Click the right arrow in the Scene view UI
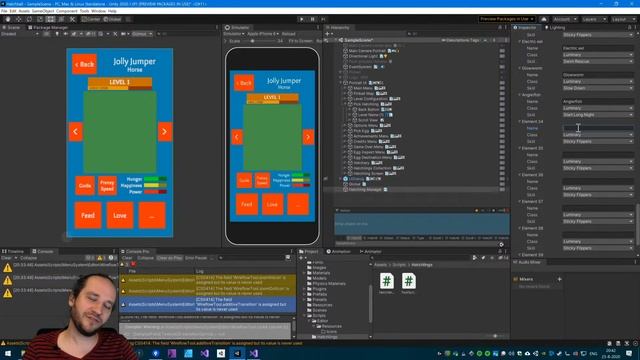The height and width of the screenshot is (360, 640). pos(165,131)
